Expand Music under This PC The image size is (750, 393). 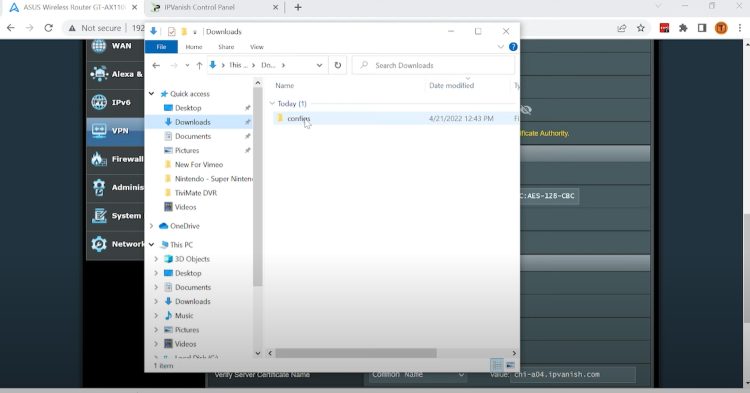pyautogui.click(x=156, y=316)
